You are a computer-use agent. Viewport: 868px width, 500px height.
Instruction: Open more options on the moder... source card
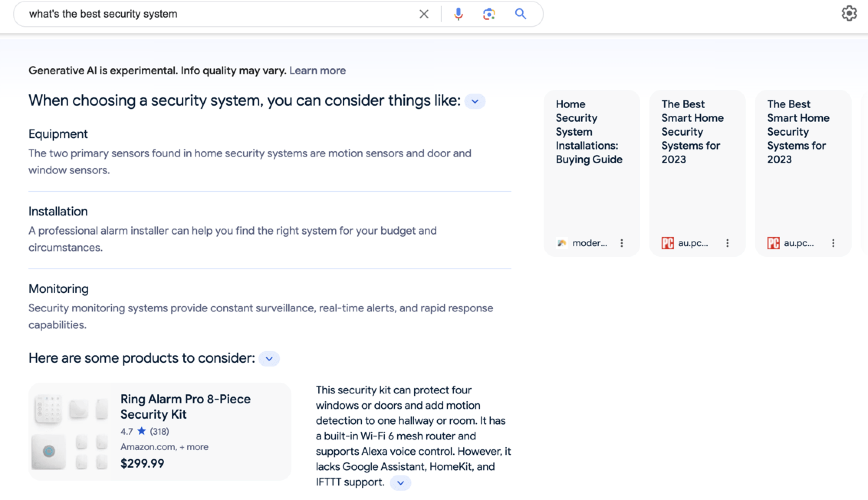[x=621, y=243]
